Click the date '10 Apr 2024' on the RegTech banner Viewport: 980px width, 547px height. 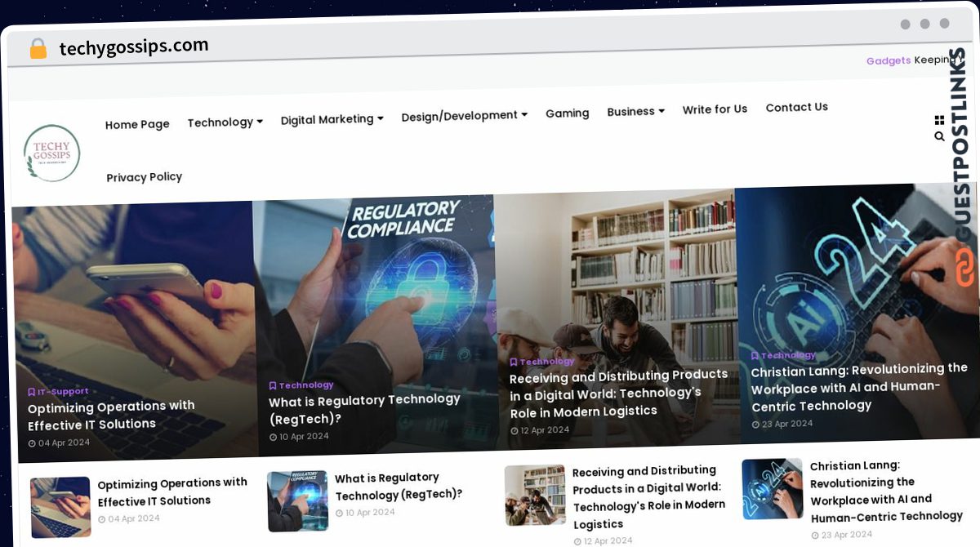[x=299, y=437]
